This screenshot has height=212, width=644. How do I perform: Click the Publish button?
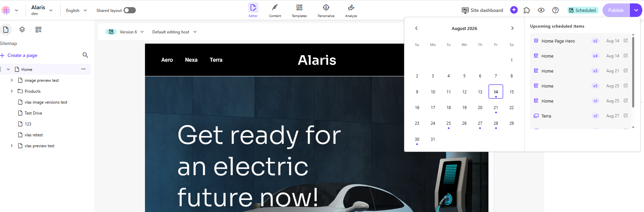[x=616, y=10]
